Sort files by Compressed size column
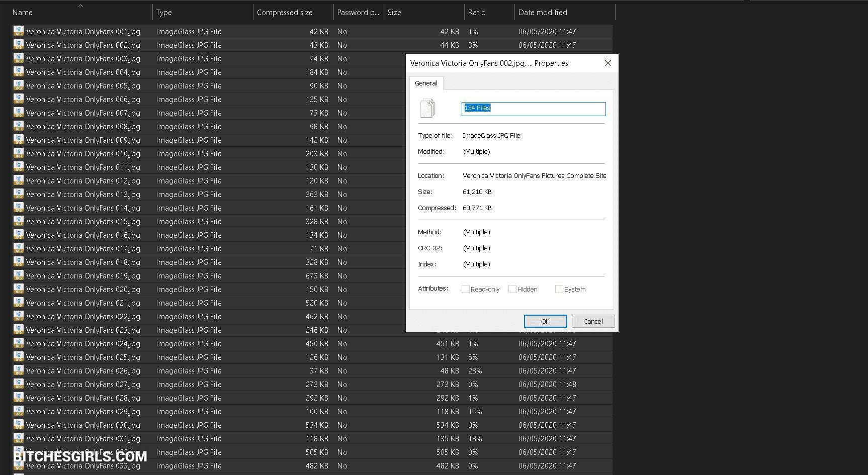This screenshot has width=868, height=475. 285,13
